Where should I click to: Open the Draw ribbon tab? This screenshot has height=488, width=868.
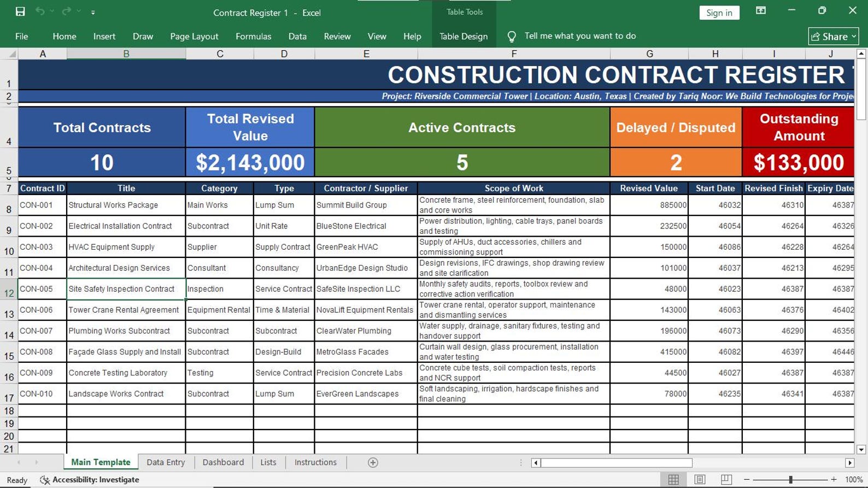coord(143,36)
